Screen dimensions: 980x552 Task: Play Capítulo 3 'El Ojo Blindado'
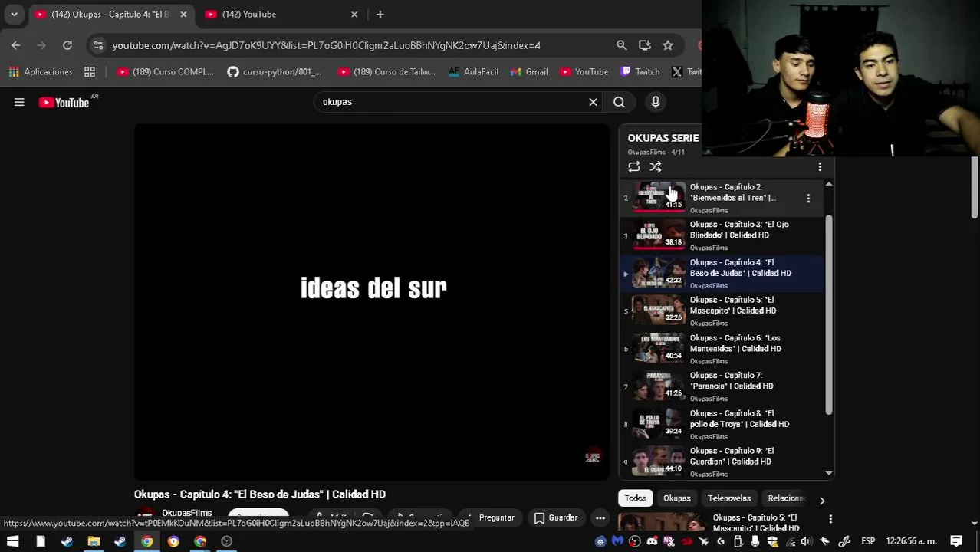pos(721,235)
